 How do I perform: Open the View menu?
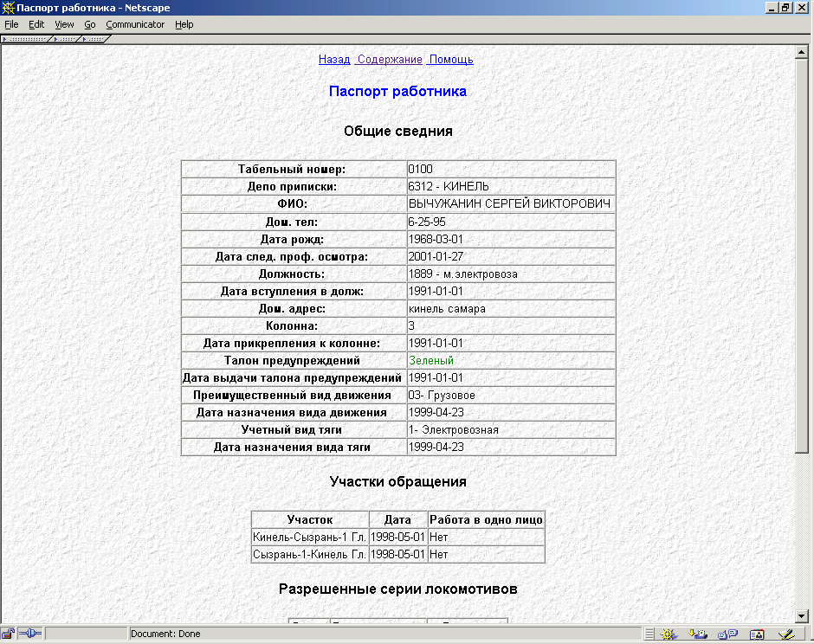click(64, 24)
